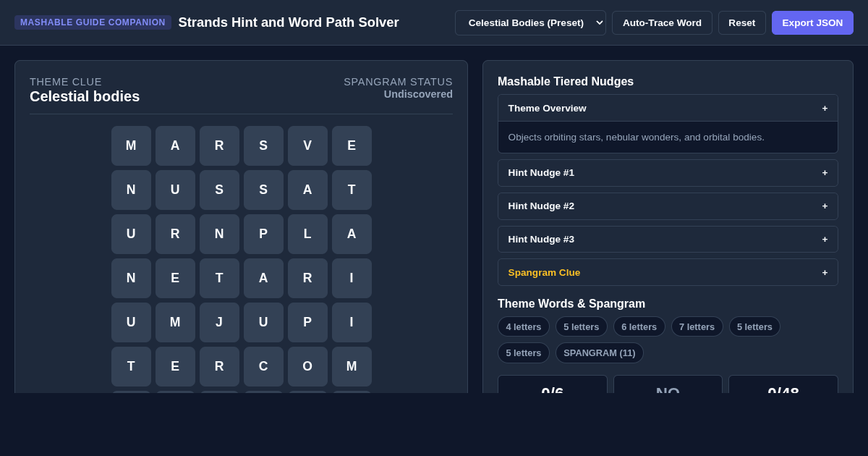This screenshot has width=868, height=456.
Task: Select the M tile in the MARSVE row
Action: 131,145
